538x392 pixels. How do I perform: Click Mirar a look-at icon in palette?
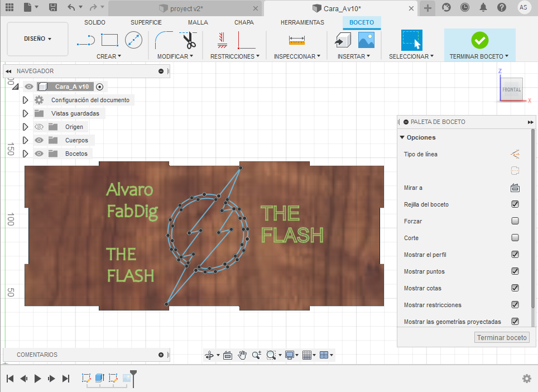coord(515,188)
